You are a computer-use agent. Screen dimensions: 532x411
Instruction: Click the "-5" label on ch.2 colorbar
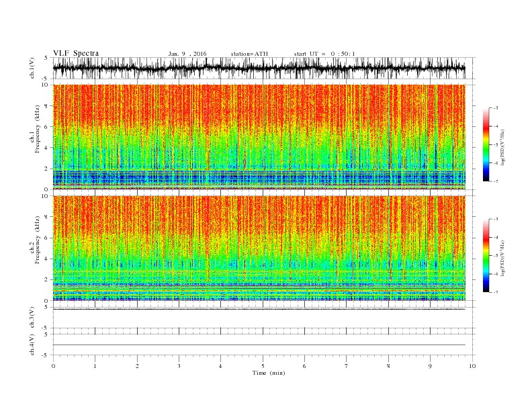[495, 256]
